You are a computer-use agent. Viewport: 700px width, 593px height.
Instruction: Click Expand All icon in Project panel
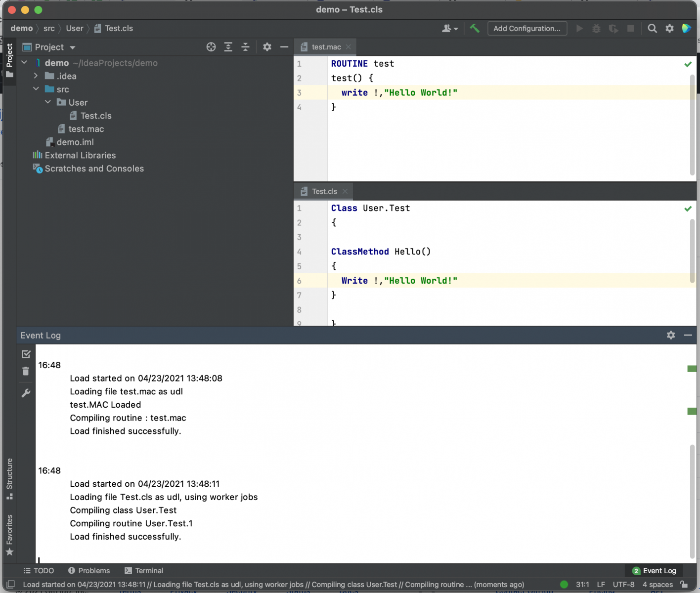point(228,47)
